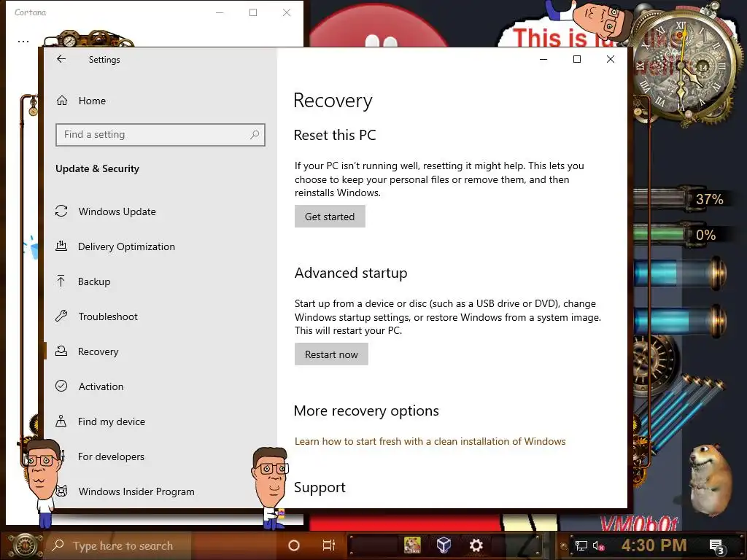
Task: Open Cortana circle icon on taskbar
Action: [x=294, y=545]
